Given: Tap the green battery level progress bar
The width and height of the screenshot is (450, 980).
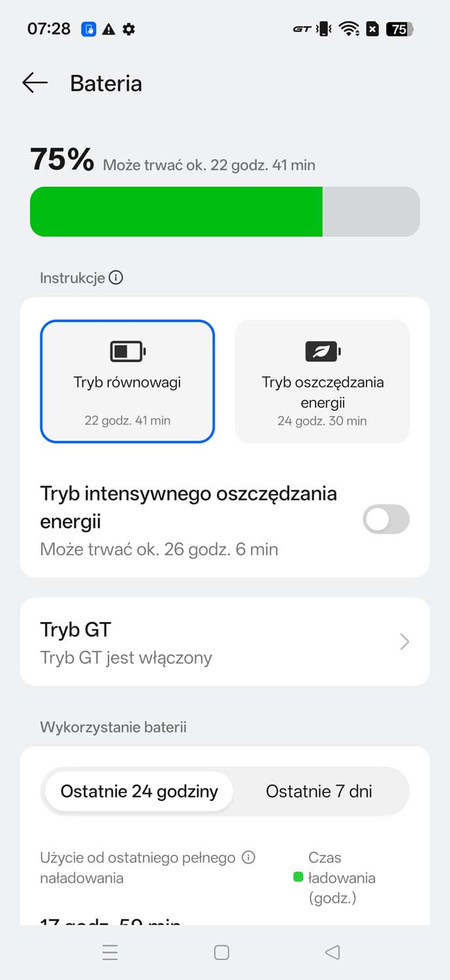Looking at the screenshot, I should (x=176, y=211).
